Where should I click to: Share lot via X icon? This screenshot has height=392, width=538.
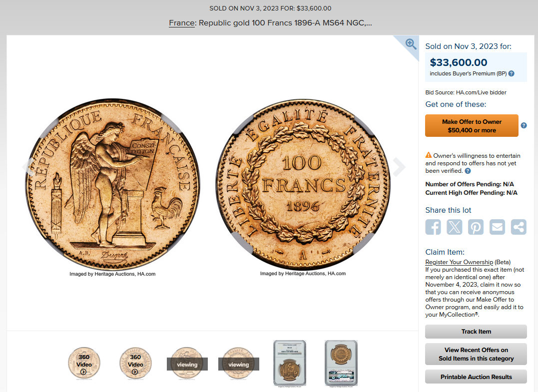pyautogui.click(x=454, y=227)
